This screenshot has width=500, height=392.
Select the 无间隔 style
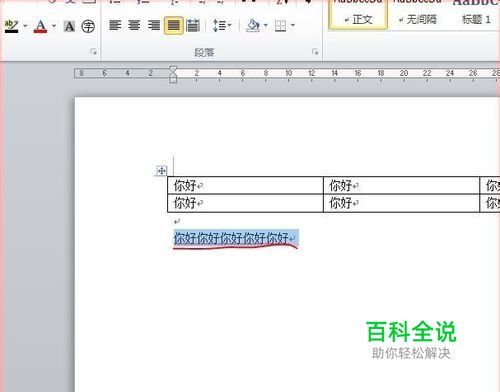[x=417, y=20]
